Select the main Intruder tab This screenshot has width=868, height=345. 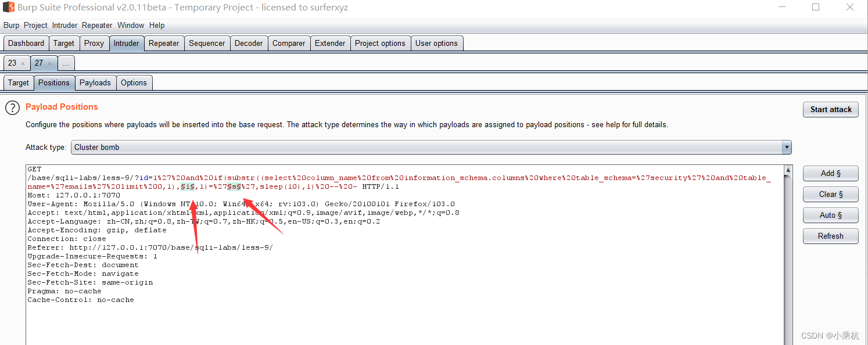click(x=127, y=44)
